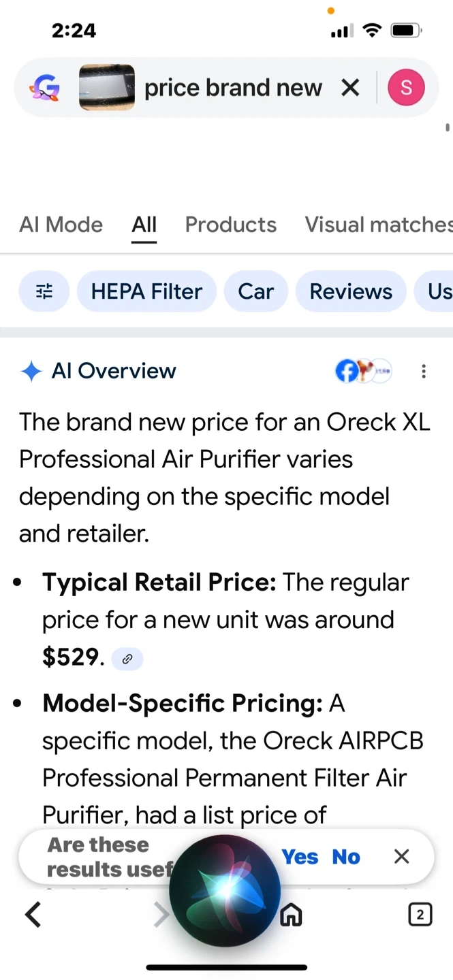This screenshot has height=980, width=453.
Task: Tap the Google logo icon
Action: (x=44, y=88)
